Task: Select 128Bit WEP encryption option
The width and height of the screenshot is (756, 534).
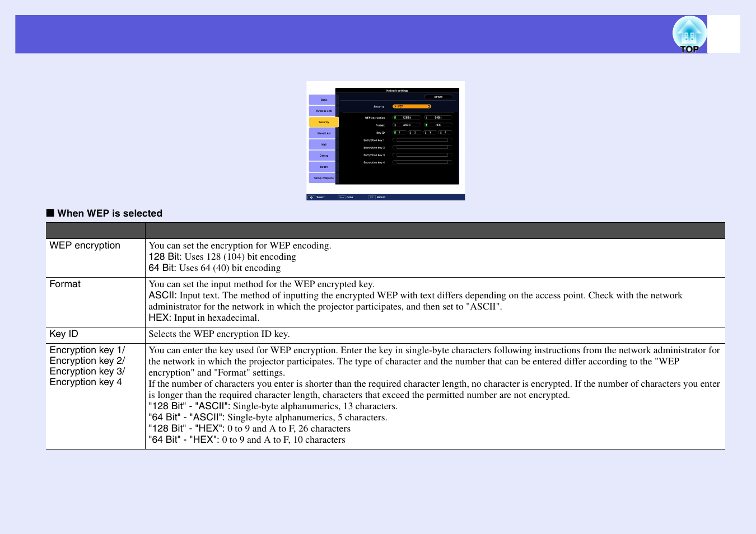Action: click(407, 118)
